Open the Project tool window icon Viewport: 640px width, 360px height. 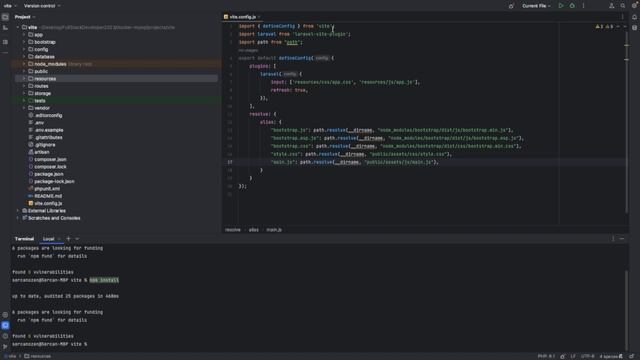[5, 17]
